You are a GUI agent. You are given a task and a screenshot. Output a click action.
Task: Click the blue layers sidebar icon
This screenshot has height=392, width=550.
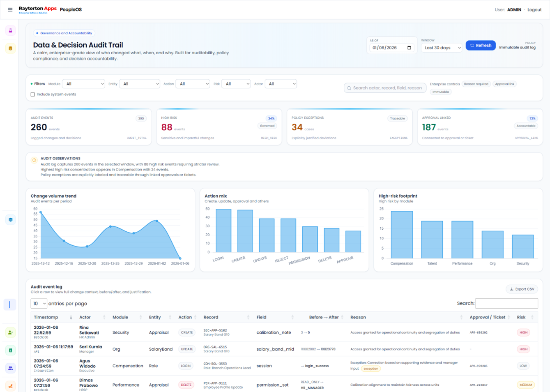(x=10, y=220)
